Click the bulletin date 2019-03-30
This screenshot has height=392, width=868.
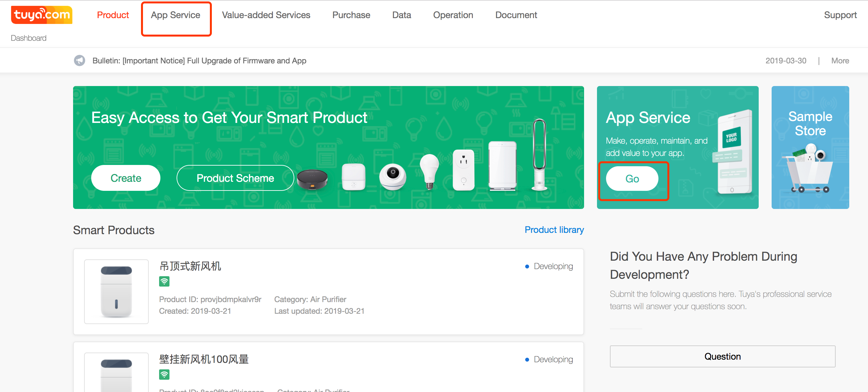point(786,61)
